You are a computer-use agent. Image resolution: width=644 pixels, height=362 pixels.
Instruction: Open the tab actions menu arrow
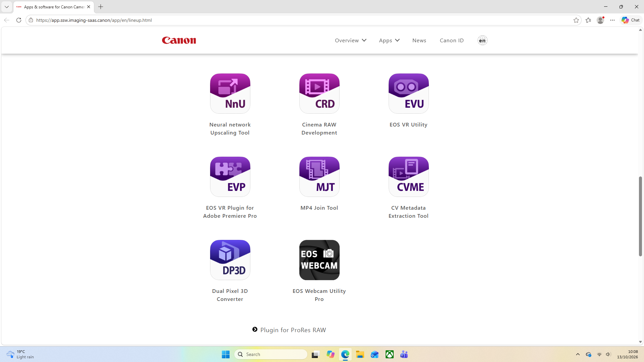6,7
